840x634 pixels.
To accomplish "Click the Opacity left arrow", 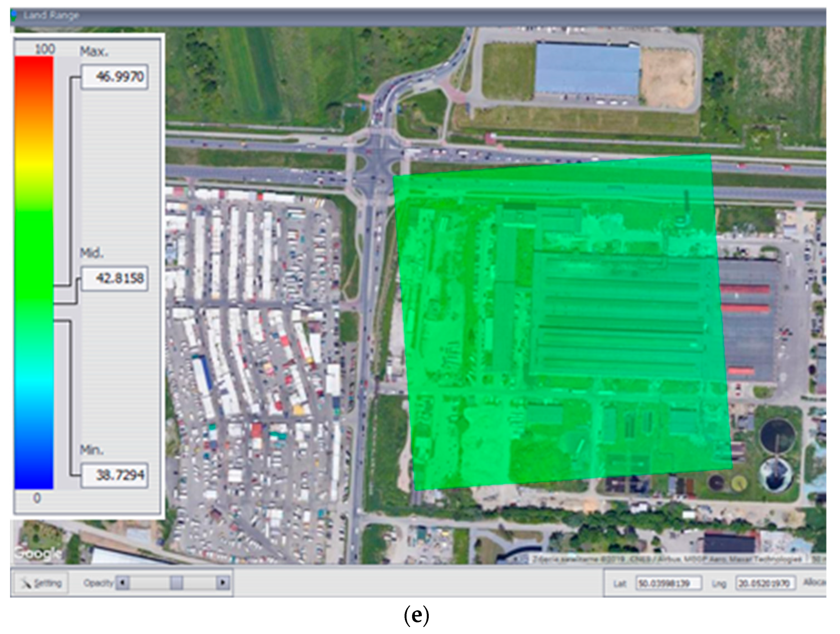I will (122, 583).
